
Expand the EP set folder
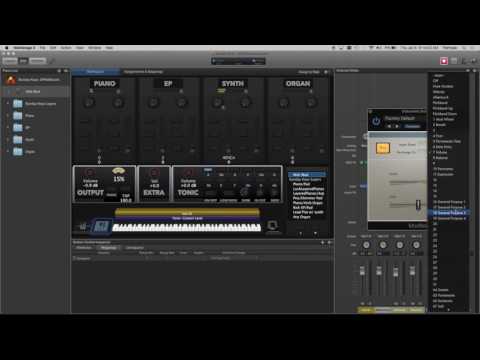coord(8,128)
